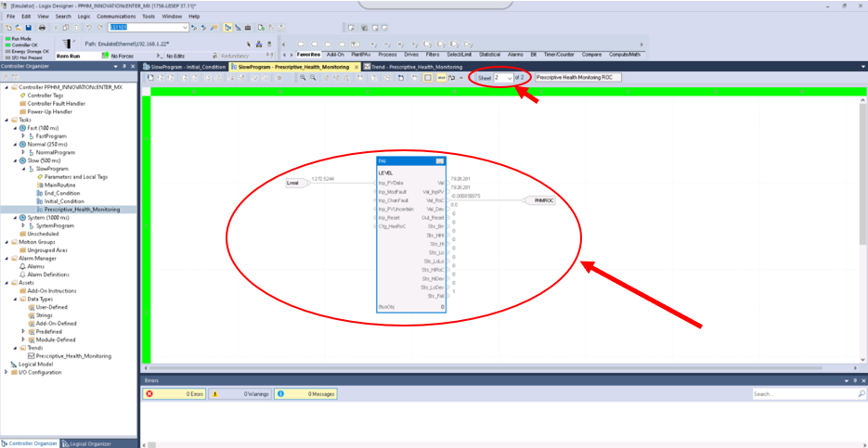Click the Zoom Out magnifier icon
868x448 pixels.
[313, 77]
